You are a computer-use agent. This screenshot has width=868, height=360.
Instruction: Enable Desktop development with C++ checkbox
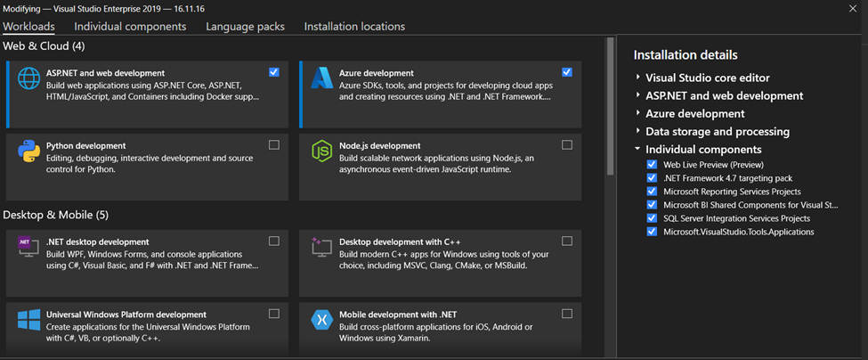pos(567,241)
